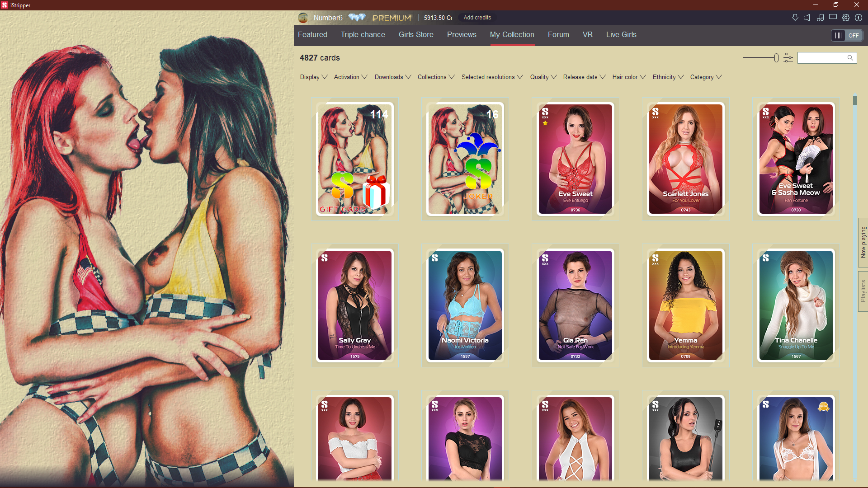Open the filter sliders icon

(788, 58)
